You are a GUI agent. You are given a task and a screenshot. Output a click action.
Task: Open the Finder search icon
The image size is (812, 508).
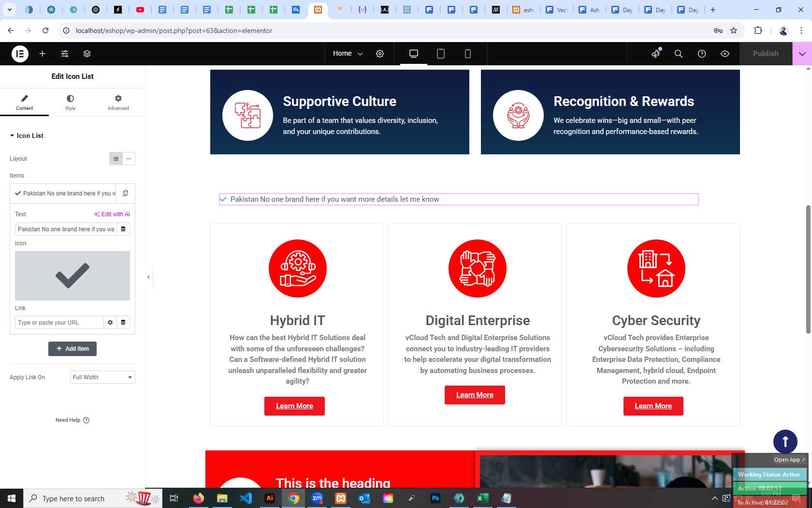pos(679,54)
